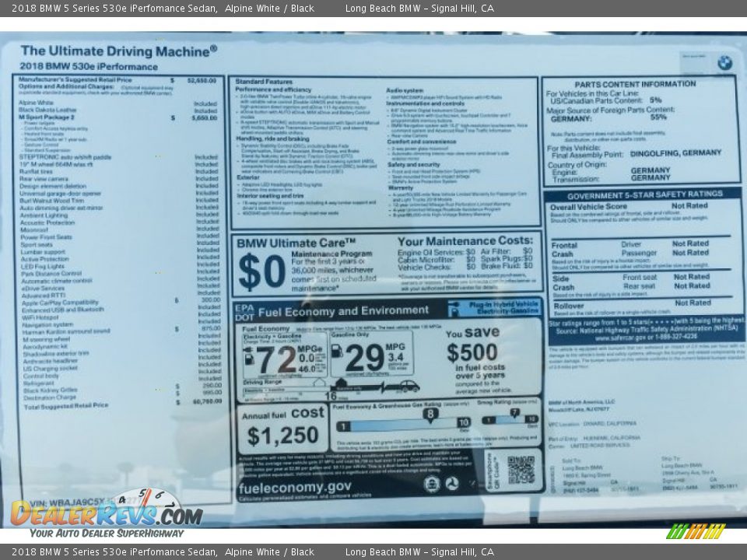
Task: Click the gas pump icon beside 29 MPG
Action: 337,352
